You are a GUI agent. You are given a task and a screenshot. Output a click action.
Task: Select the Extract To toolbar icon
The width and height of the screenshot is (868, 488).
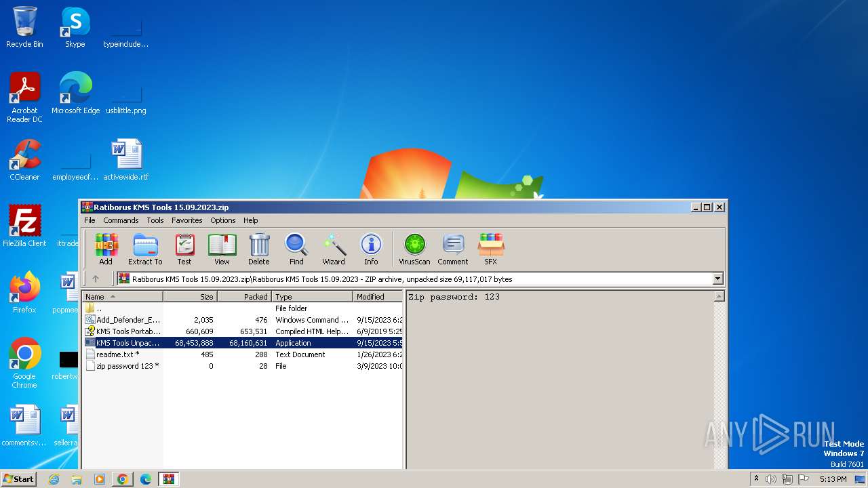point(145,249)
